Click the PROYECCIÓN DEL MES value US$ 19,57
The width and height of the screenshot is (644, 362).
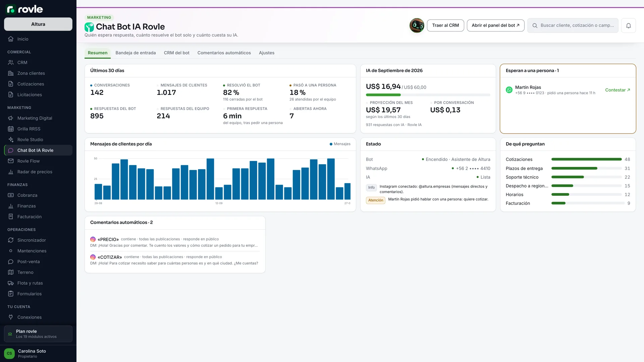click(383, 110)
